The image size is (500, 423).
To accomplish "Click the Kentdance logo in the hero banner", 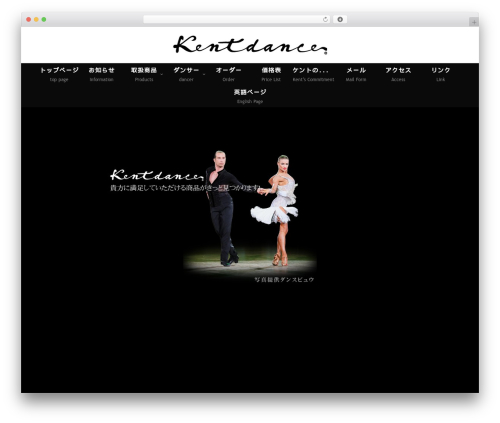I will click(157, 175).
